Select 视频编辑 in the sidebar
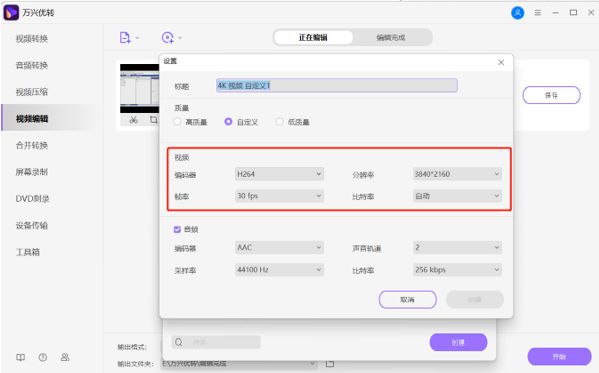Screen dimensions: 599x373 click(x=32, y=118)
